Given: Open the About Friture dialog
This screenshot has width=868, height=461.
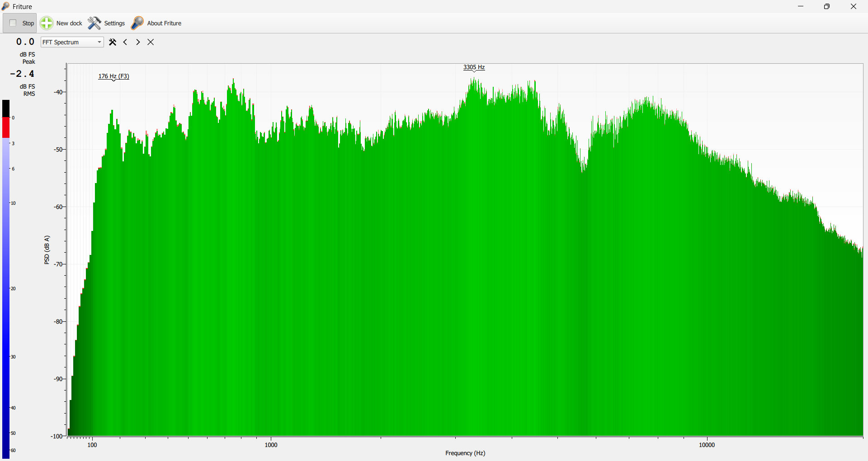Looking at the screenshot, I should pyautogui.click(x=156, y=23).
